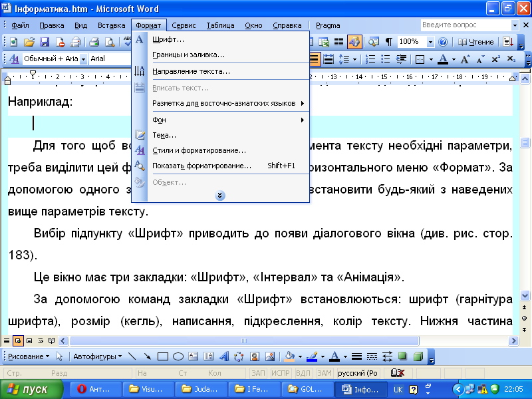Switch to Reading layout via Чтение button

click(x=475, y=42)
